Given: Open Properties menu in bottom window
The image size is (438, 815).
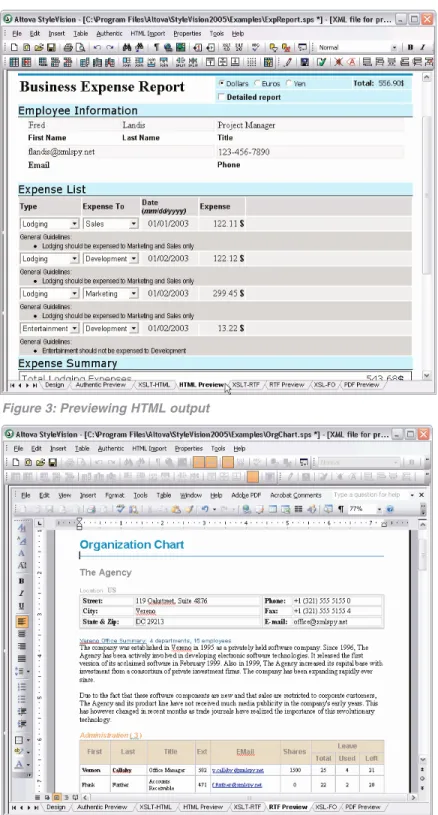Looking at the screenshot, I should tap(189, 449).
